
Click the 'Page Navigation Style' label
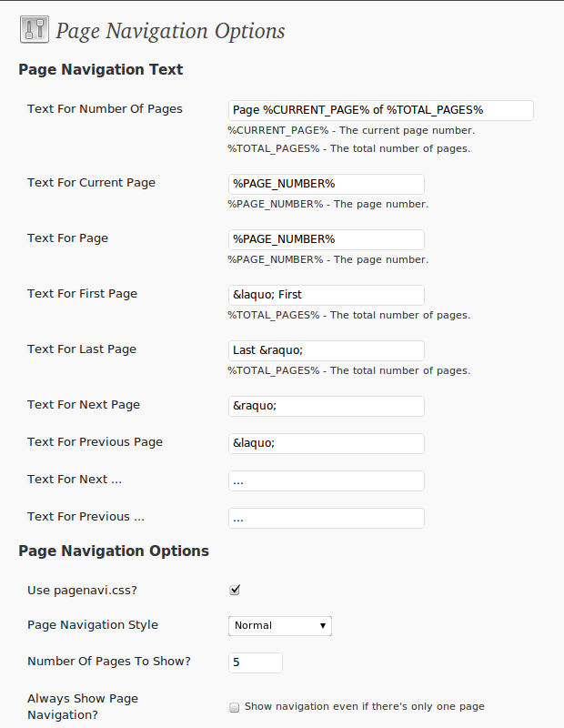(x=93, y=625)
